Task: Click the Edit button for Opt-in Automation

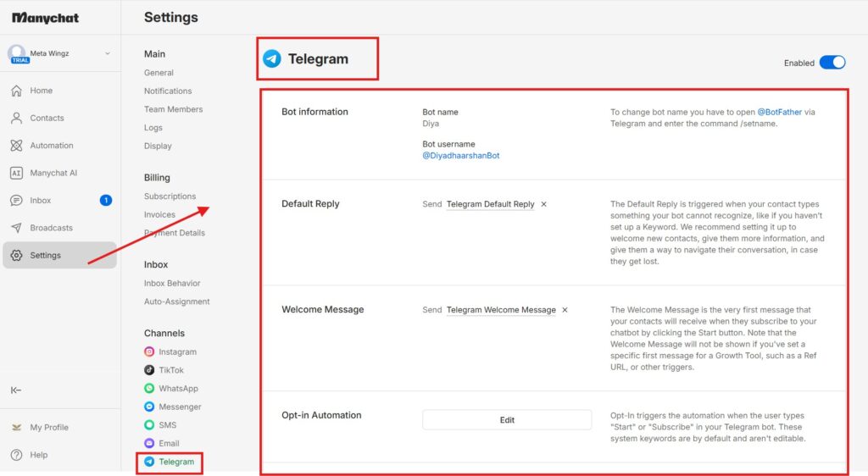Action: pyautogui.click(x=507, y=420)
